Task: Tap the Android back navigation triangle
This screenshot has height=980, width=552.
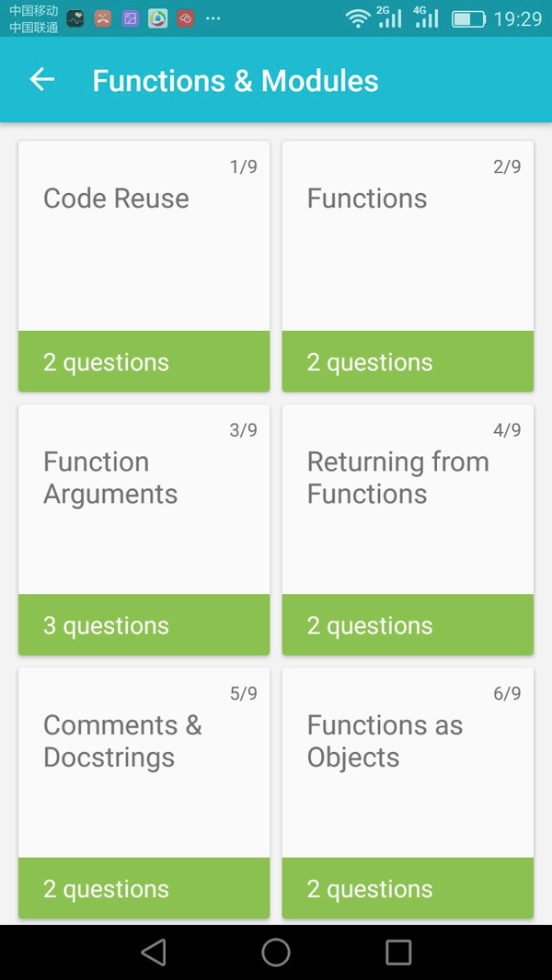Action: (x=153, y=952)
